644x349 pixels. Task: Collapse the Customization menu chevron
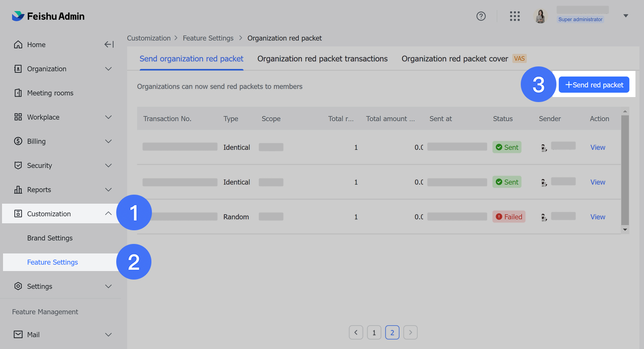[x=108, y=214]
